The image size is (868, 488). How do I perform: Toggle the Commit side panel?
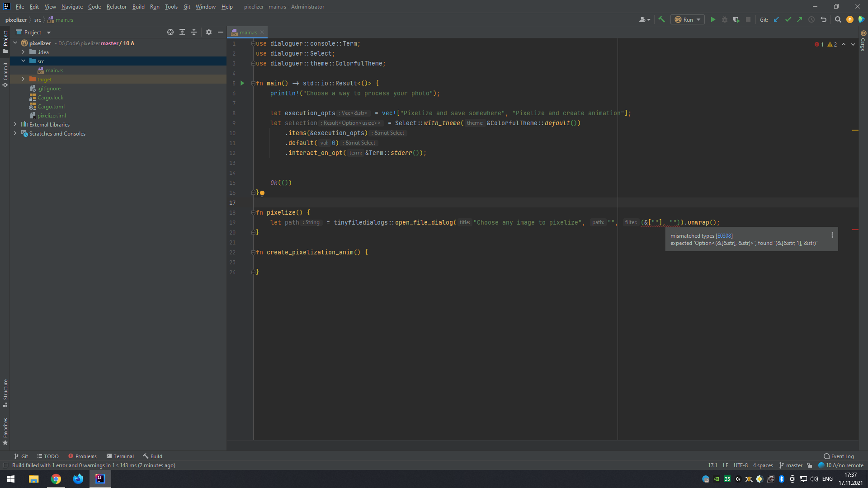pyautogui.click(x=5, y=75)
